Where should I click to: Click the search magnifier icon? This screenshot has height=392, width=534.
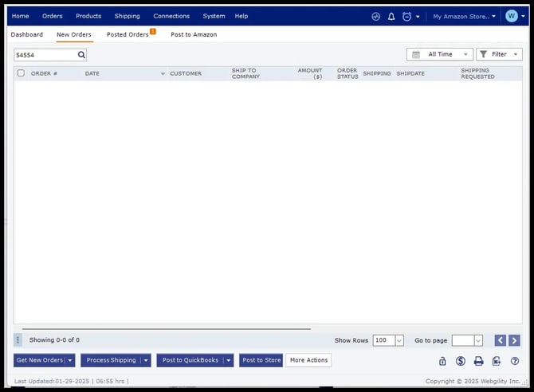[x=81, y=55]
